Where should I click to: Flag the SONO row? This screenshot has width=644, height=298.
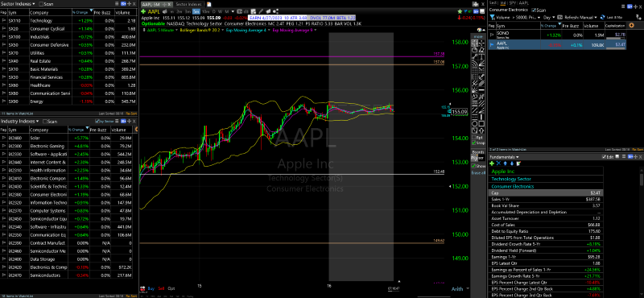click(x=492, y=35)
